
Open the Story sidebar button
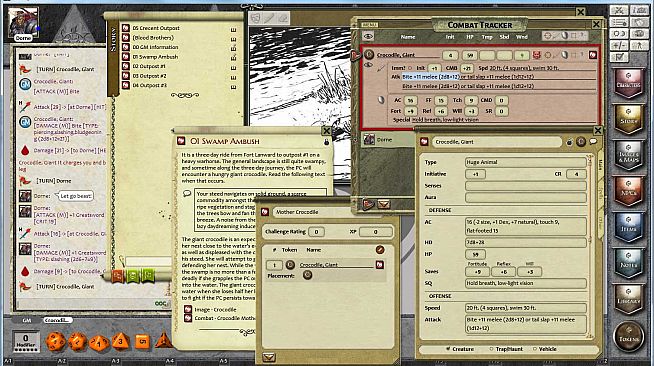629,119
